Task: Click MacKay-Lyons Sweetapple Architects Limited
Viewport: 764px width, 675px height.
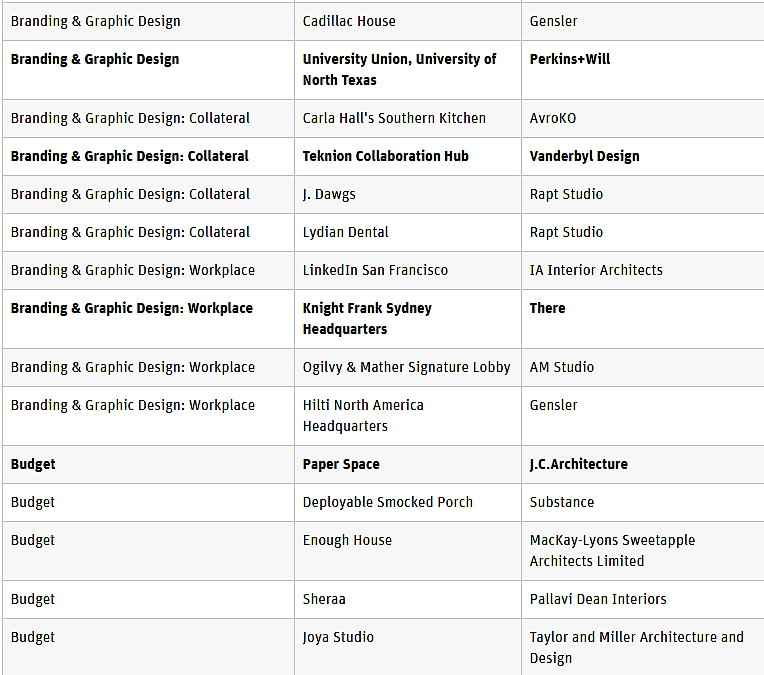Action: click(612, 551)
